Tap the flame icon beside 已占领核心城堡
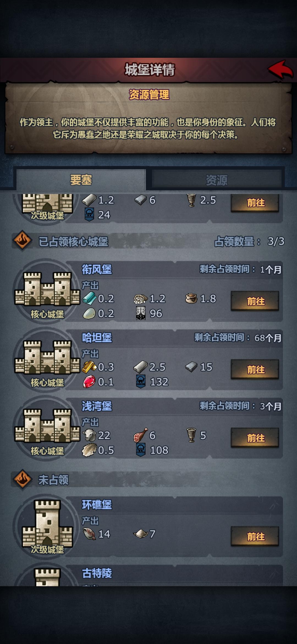 pyautogui.click(x=22, y=241)
